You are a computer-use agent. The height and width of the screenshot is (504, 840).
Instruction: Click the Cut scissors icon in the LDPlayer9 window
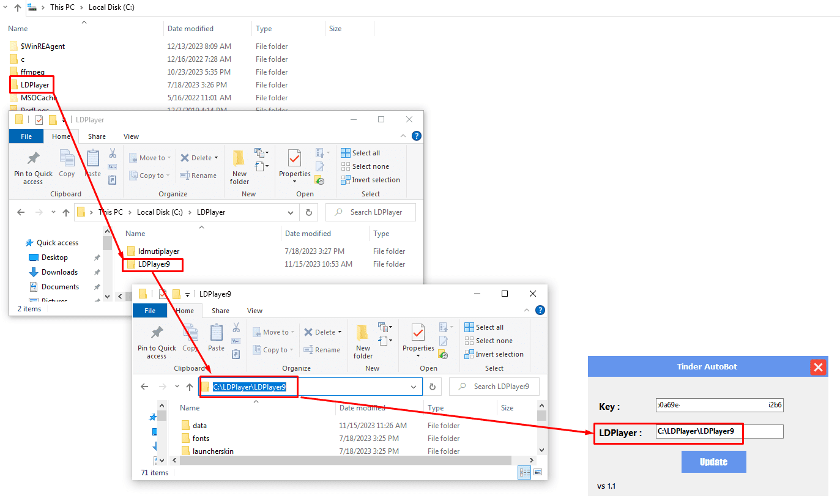[x=236, y=327]
